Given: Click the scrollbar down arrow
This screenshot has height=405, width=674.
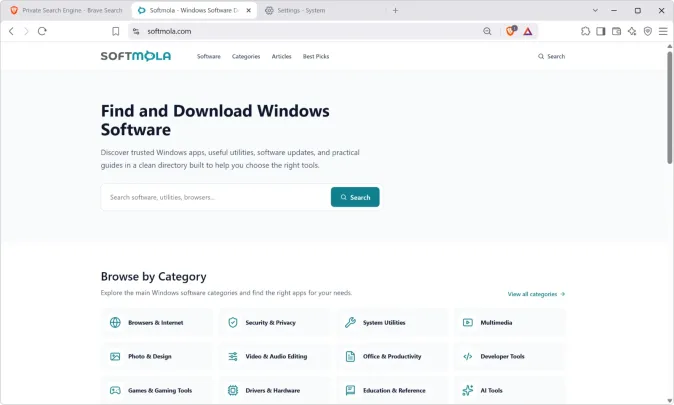Looking at the screenshot, I should coord(669,401).
